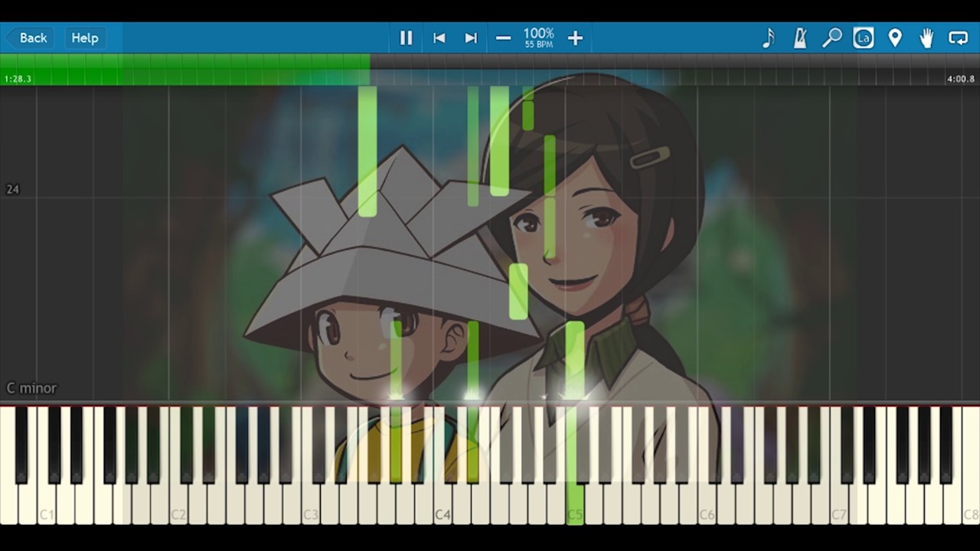The image size is (980, 551).
Task: Play the C4 key on the keyboard
Action: (443, 505)
